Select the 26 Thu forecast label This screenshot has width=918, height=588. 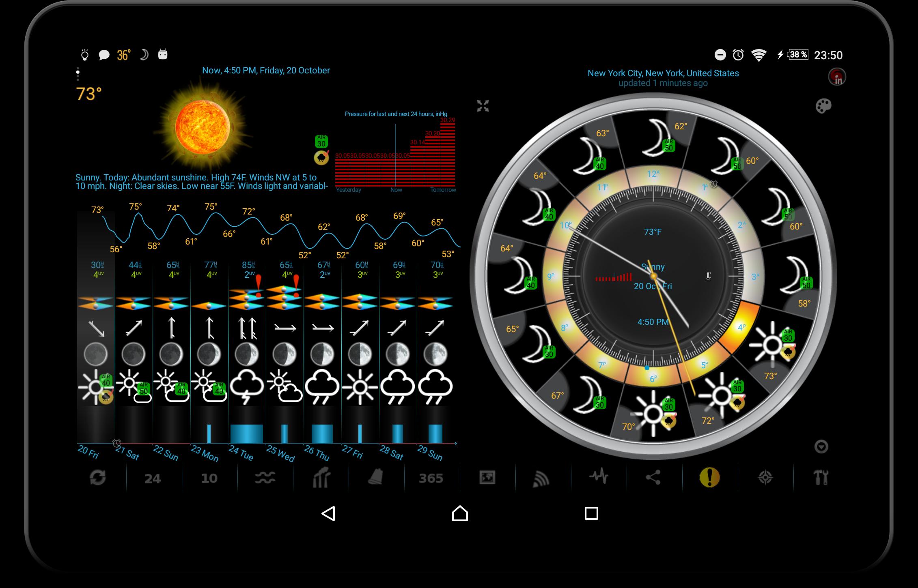(317, 453)
